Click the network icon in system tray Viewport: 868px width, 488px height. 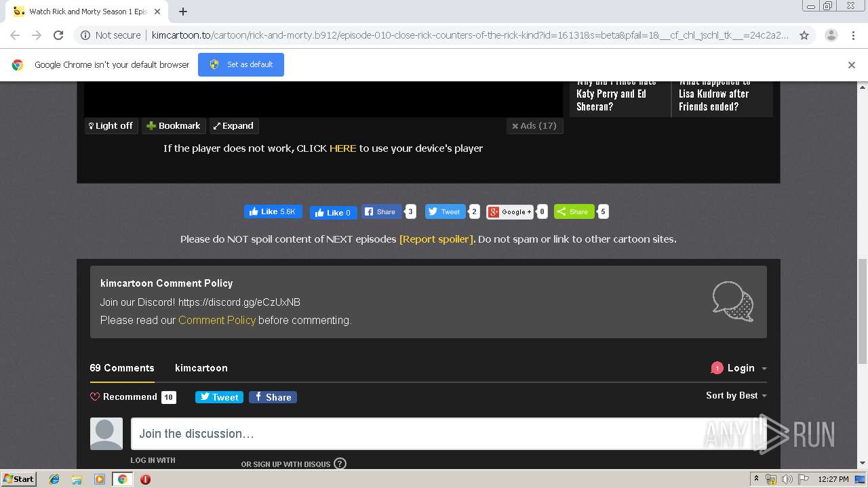pyautogui.click(x=771, y=479)
